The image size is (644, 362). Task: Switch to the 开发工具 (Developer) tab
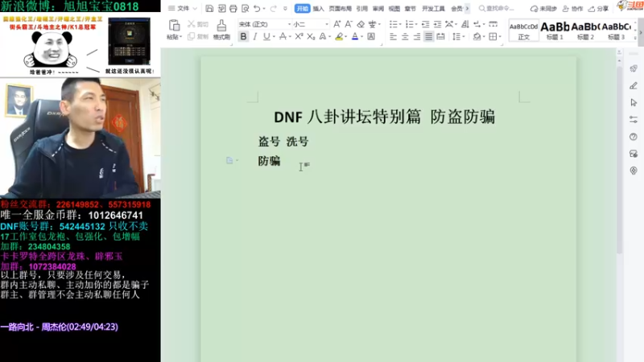click(x=433, y=8)
